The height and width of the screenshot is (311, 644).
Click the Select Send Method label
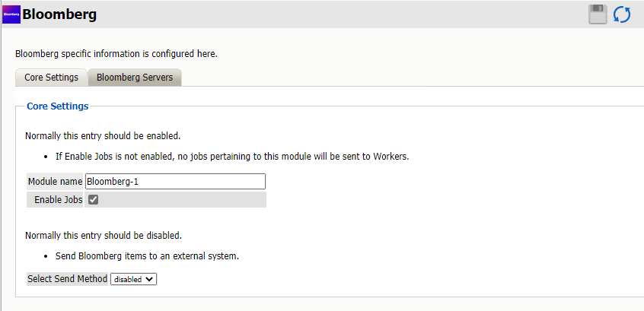coord(67,279)
